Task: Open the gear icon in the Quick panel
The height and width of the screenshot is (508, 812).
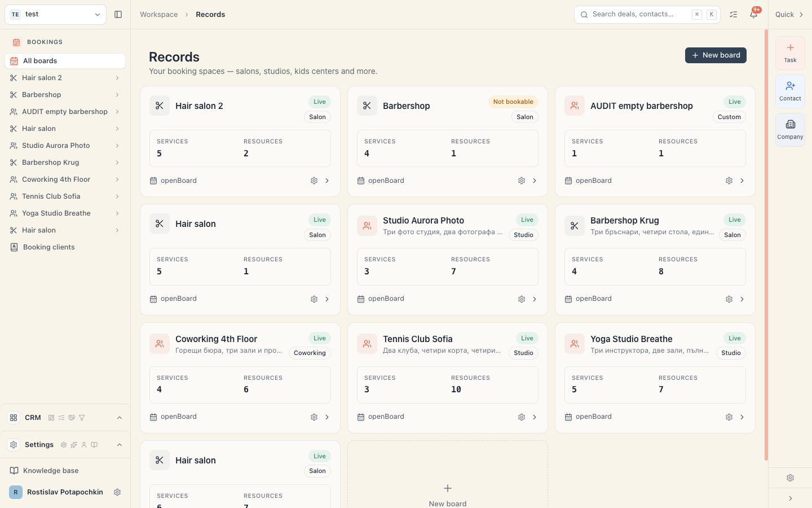Action: pyautogui.click(x=790, y=478)
